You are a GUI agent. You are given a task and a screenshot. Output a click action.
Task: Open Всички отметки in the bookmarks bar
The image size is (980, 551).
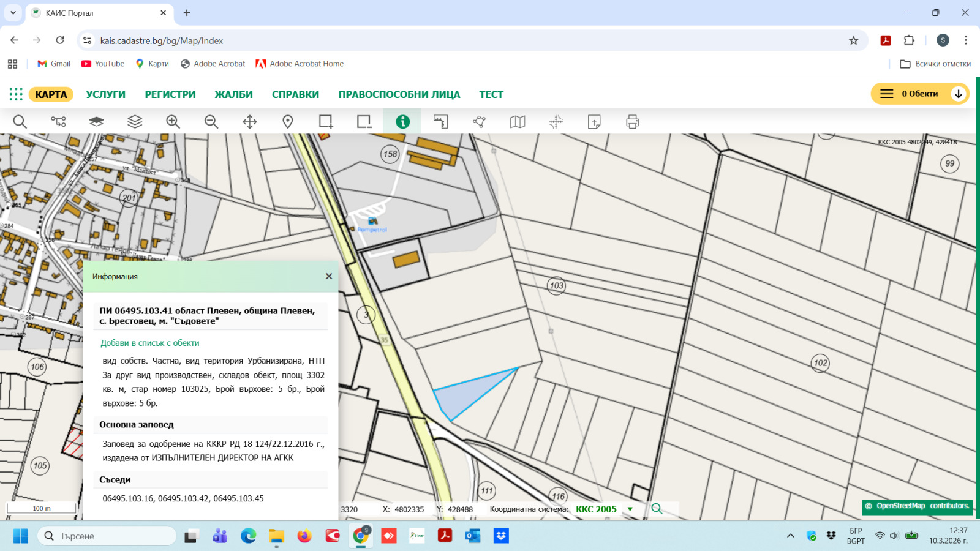tap(936, 64)
